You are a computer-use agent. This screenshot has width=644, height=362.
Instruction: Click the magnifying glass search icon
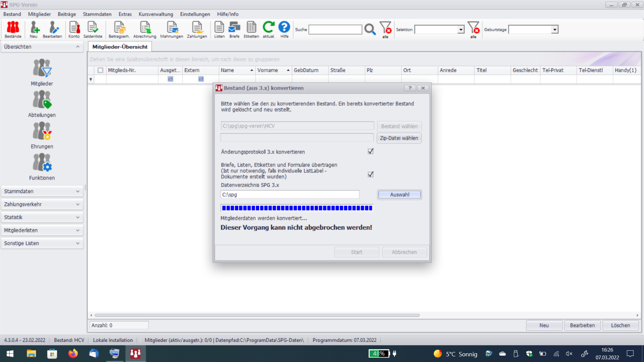tap(370, 29)
